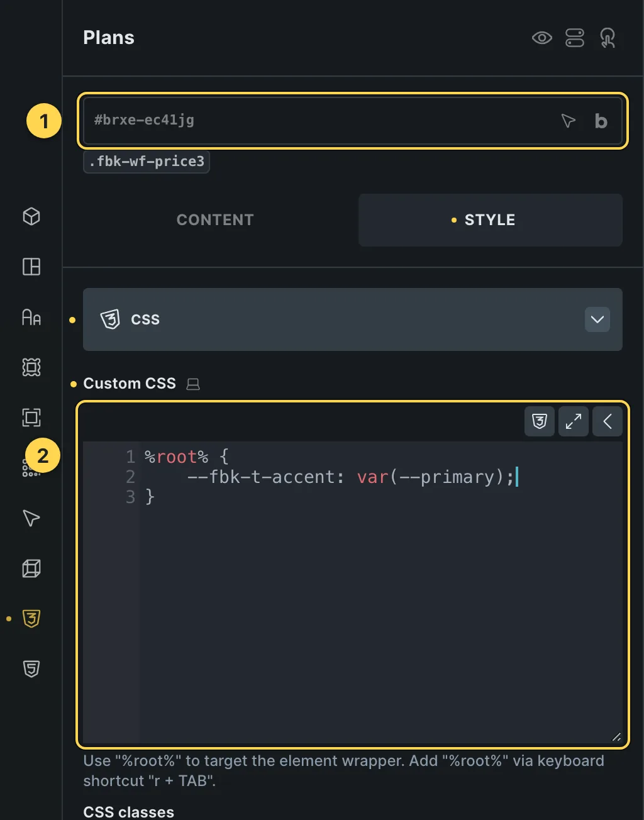This screenshot has height=820, width=644.
Task: Open the arrow pointer sidebar icon
Action: pos(31,518)
